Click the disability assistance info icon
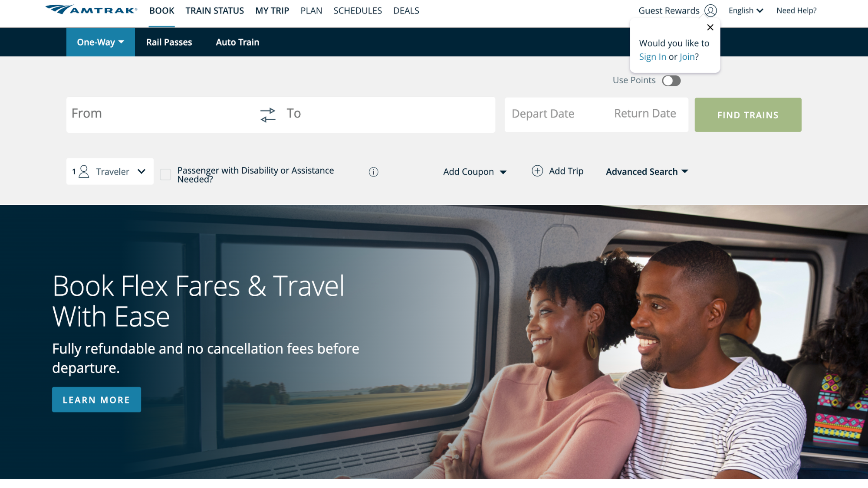868x488 pixels. (x=373, y=172)
